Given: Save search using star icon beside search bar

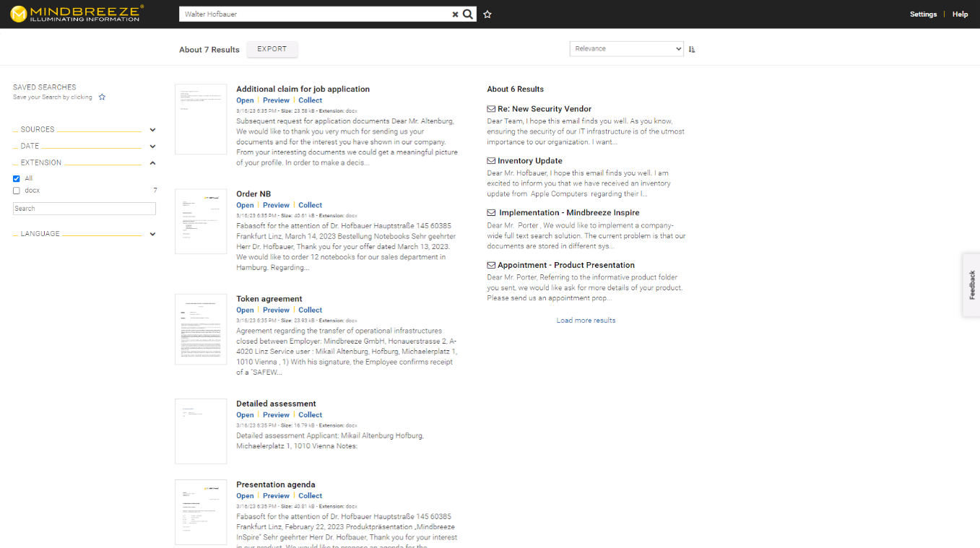Looking at the screenshot, I should pyautogui.click(x=487, y=14).
